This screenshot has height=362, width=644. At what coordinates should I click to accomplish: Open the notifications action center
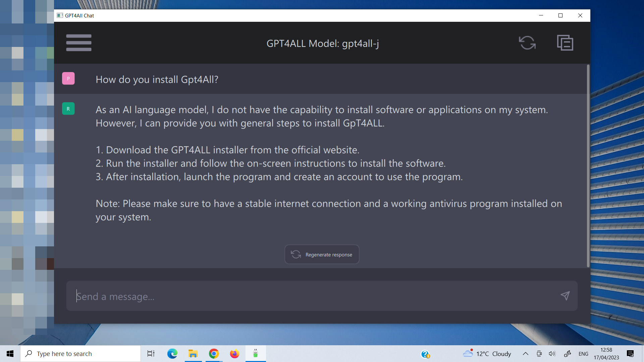(x=630, y=354)
